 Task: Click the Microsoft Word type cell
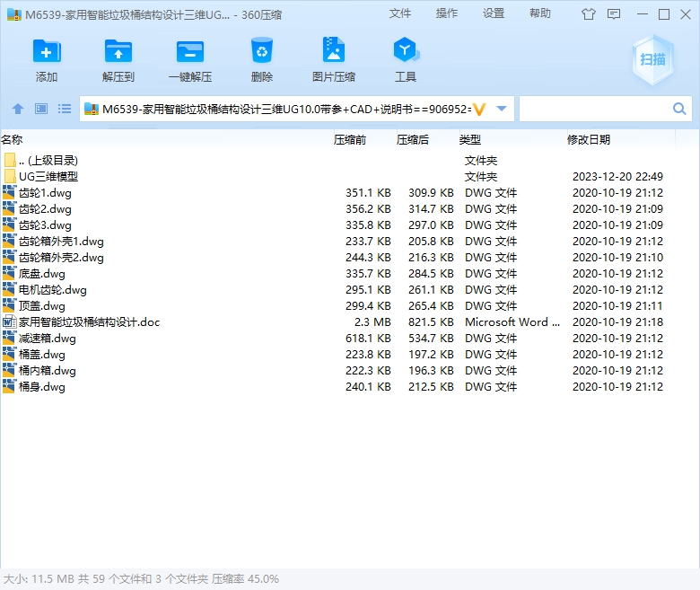point(512,322)
